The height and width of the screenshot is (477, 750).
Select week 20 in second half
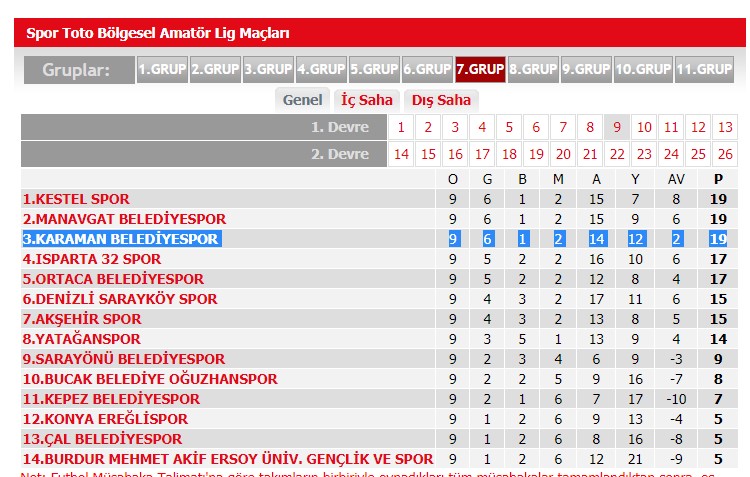tap(563, 154)
